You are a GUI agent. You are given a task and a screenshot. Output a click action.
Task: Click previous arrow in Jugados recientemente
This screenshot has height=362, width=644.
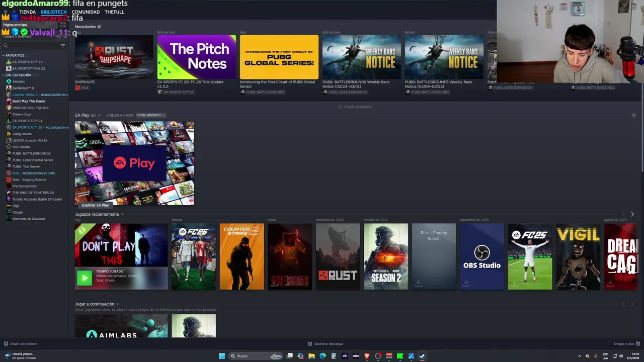(x=623, y=214)
